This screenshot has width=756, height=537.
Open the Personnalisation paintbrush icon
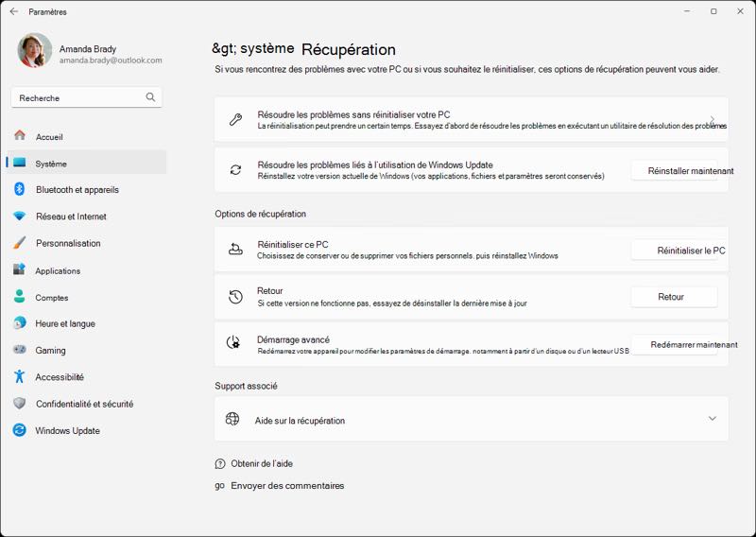pyautogui.click(x=19, y=243)
